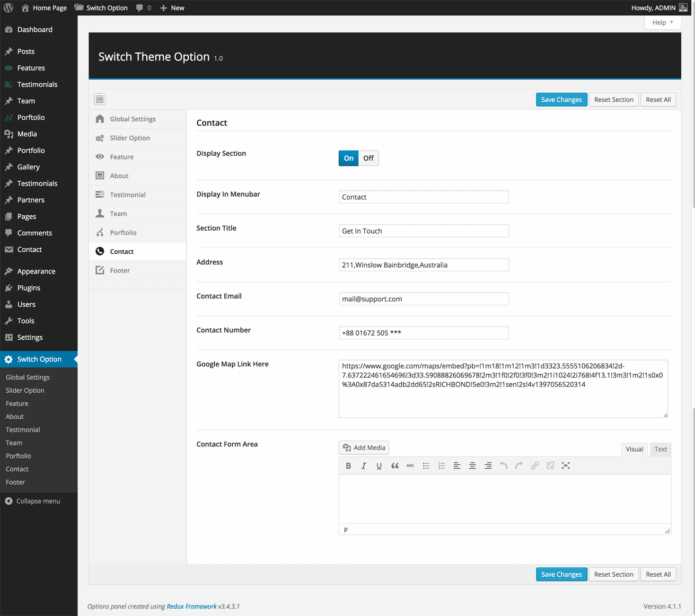695x616 pixels.
Task: Set Display Section toggle to On
Action: 348,158
